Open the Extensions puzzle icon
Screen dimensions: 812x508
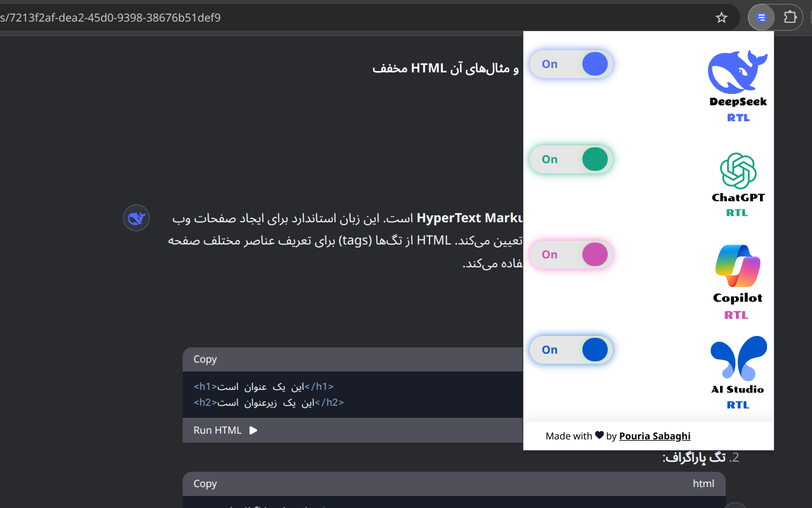[790, 17]
